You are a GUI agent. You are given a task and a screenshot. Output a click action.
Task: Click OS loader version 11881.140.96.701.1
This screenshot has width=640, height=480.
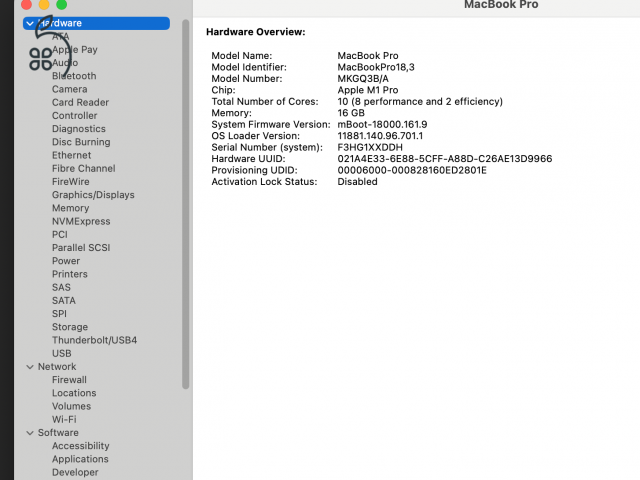click(380, 136)
